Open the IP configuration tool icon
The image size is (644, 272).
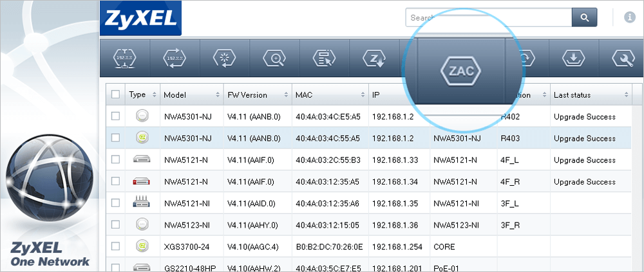click(125, 59)
